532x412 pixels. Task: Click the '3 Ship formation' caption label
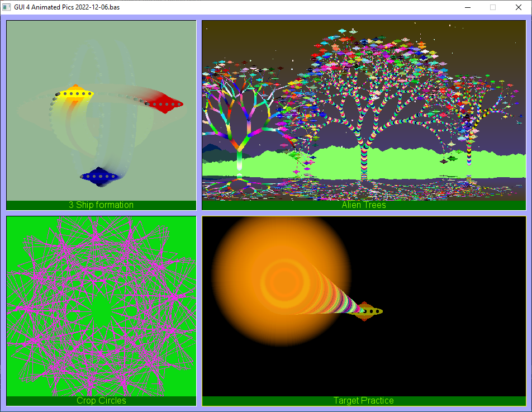coord(101,205)
